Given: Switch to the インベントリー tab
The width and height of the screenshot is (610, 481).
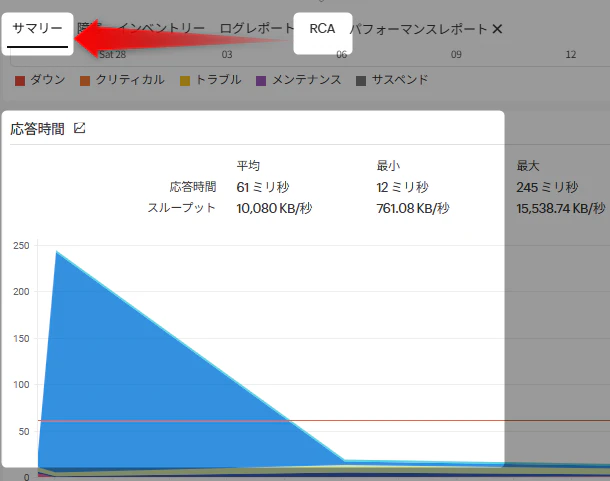Looking at the screenshot, I should [x=161, y=28].
